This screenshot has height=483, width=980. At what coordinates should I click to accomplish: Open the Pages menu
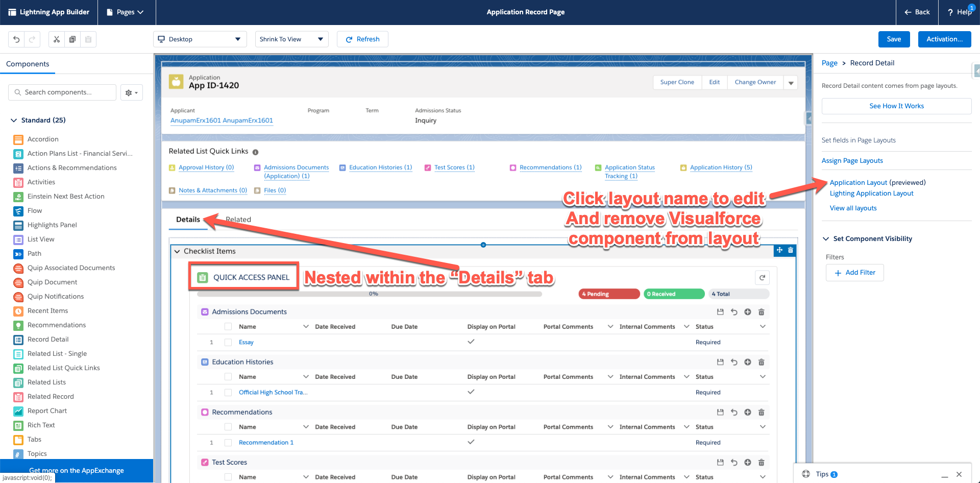[126, 12]
